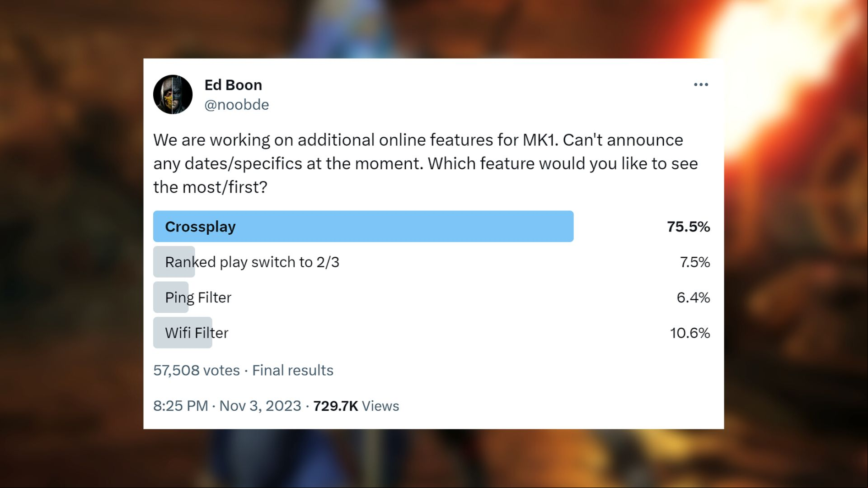The width and height of the screenshot is (868, 488).
Task: Select the Crossplay poll bar
Action: coord(363,226)
